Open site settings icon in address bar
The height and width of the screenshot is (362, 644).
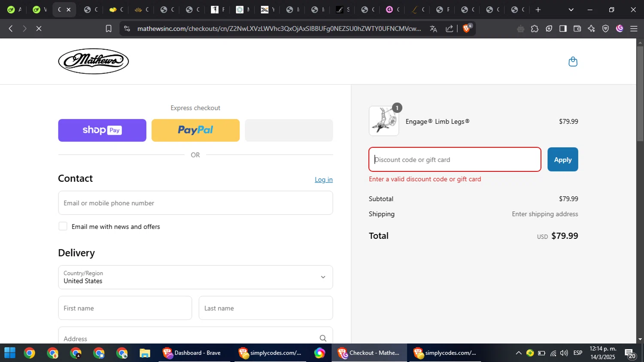(127, 29)
